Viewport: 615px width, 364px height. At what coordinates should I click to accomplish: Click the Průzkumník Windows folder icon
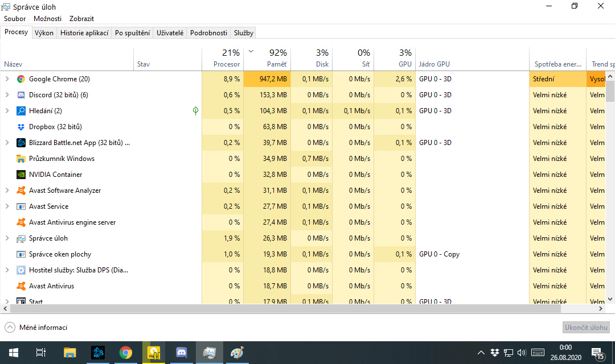(21, 159)
